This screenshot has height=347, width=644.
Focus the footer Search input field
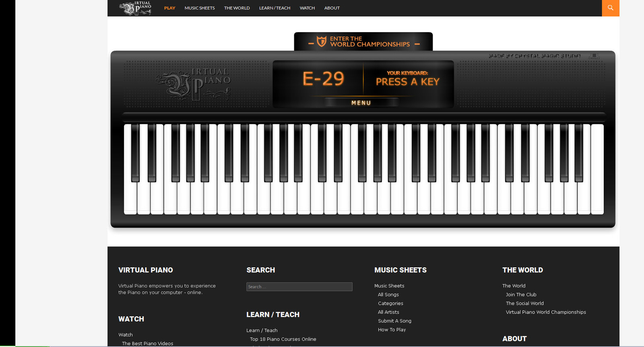[x=299, y=287]
